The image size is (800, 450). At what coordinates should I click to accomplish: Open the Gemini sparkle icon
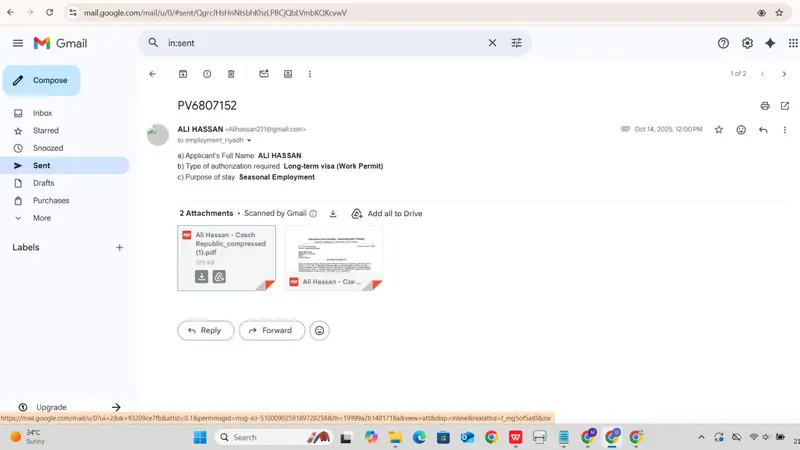(770, 43)
